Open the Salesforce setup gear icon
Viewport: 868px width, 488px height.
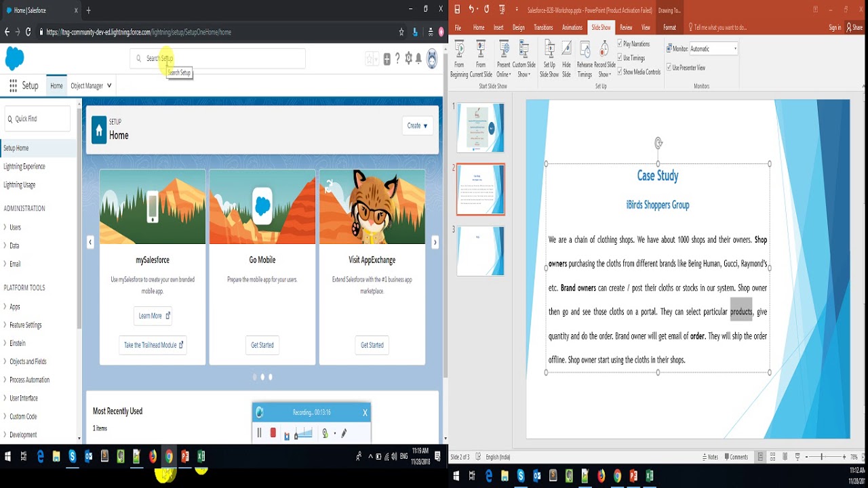(408, 59)
